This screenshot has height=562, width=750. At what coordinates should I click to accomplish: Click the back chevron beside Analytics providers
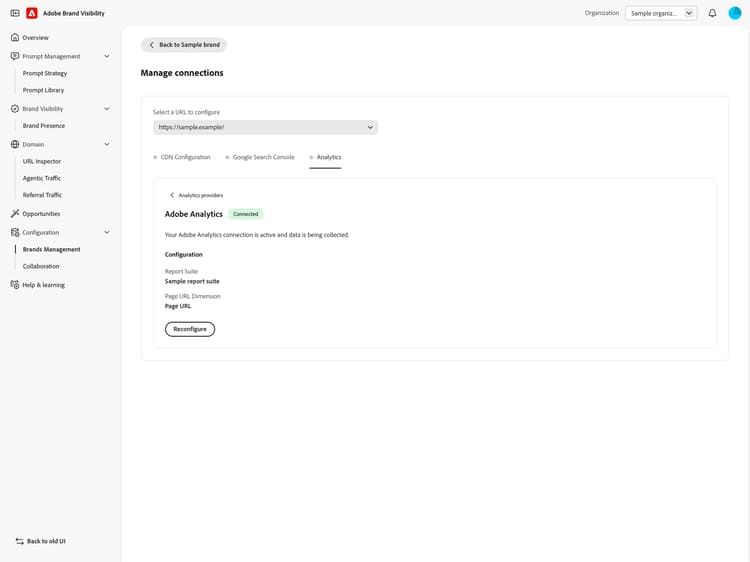(x=172, y=195)
